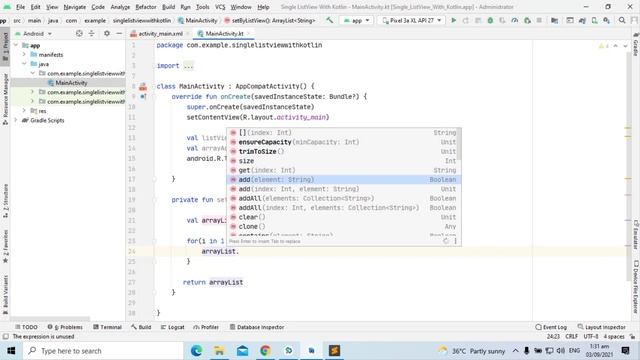This screenshot has height=360, width=640.
Task: Open the Profile app gauge icon
Action: (515, 20)
